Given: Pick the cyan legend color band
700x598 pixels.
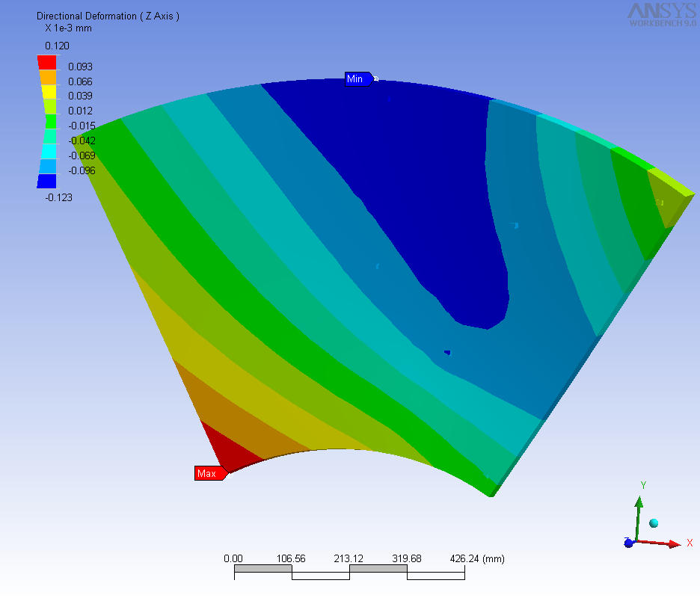Looking at the screenshot, I should tap(48, 151).
